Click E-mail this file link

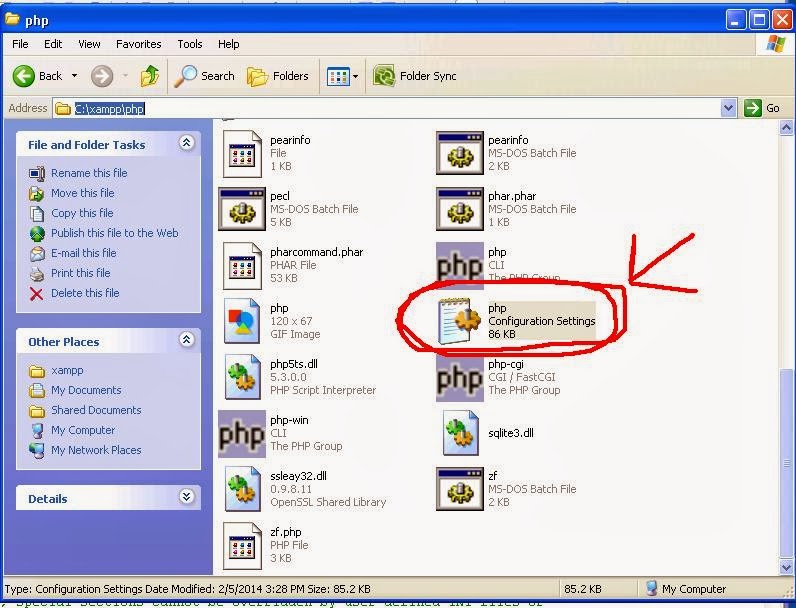[x=84, y=253]
